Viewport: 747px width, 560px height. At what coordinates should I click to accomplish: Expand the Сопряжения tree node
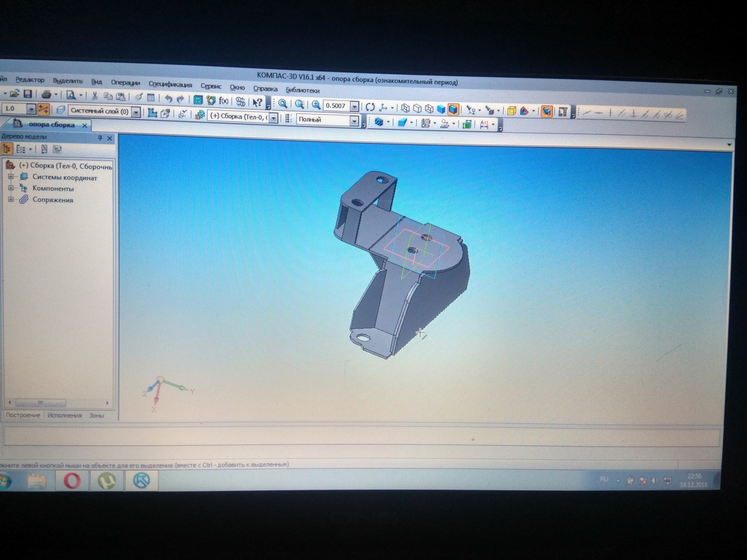[11, 199]
